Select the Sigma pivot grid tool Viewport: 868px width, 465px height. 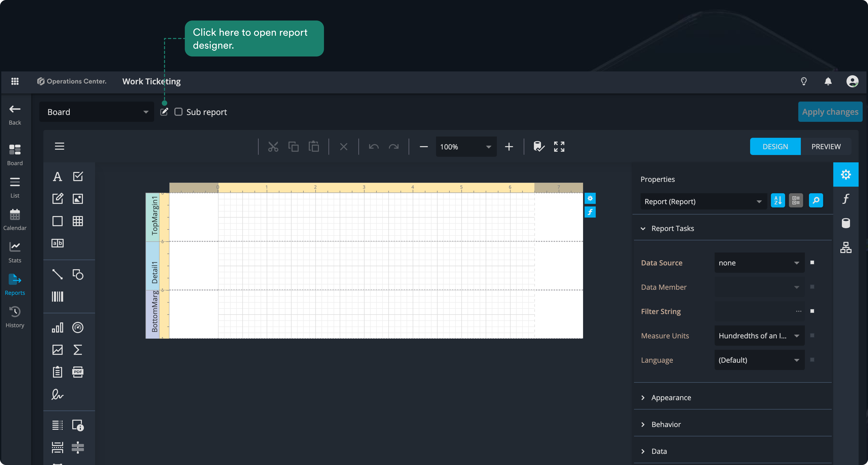tap(78, 350)
